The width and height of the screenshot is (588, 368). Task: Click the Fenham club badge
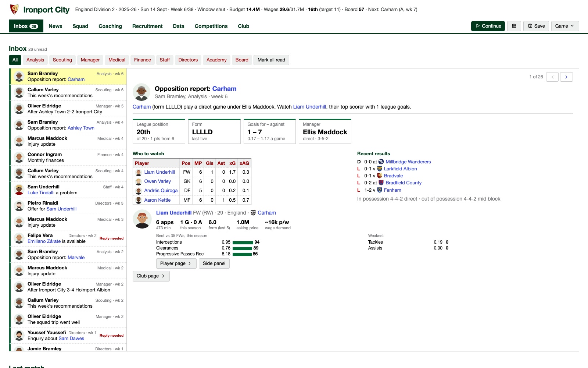pyautogui.click(x=380, y=190)
